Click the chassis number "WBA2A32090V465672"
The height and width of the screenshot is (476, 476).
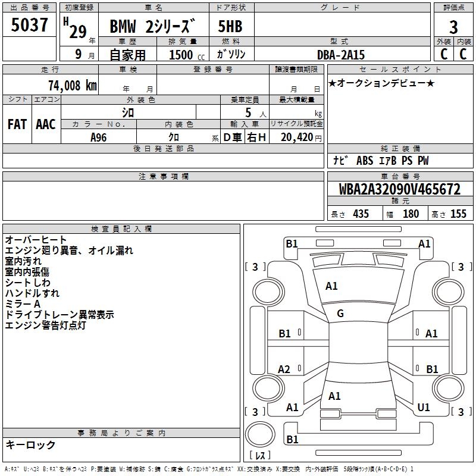coord(399,189)
